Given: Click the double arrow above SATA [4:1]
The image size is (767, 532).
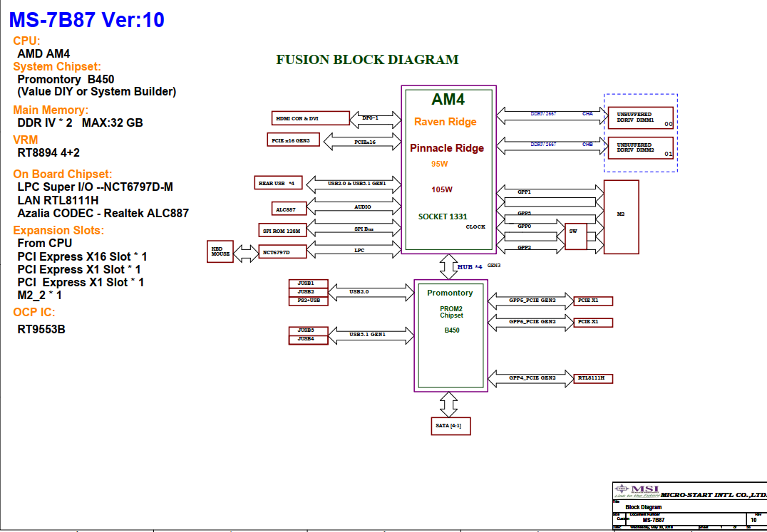Looking at the screenshot, I should (x=448, y=405).
